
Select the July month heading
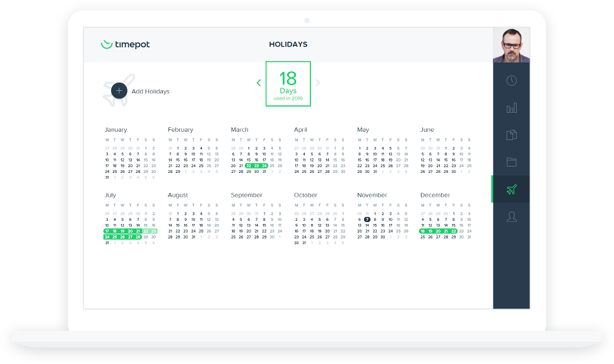[110, 195]
